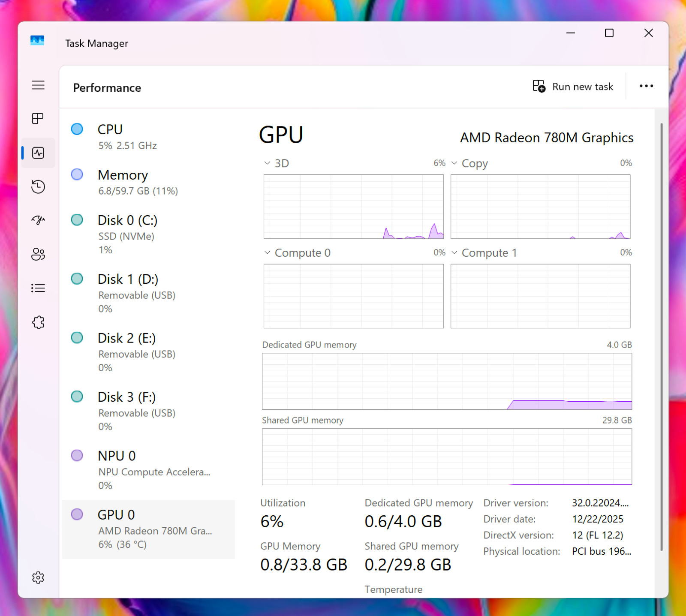This screenshot has width=686, height=616.
Task: Click the Compute 1 graph
Action: pos(541,296)
